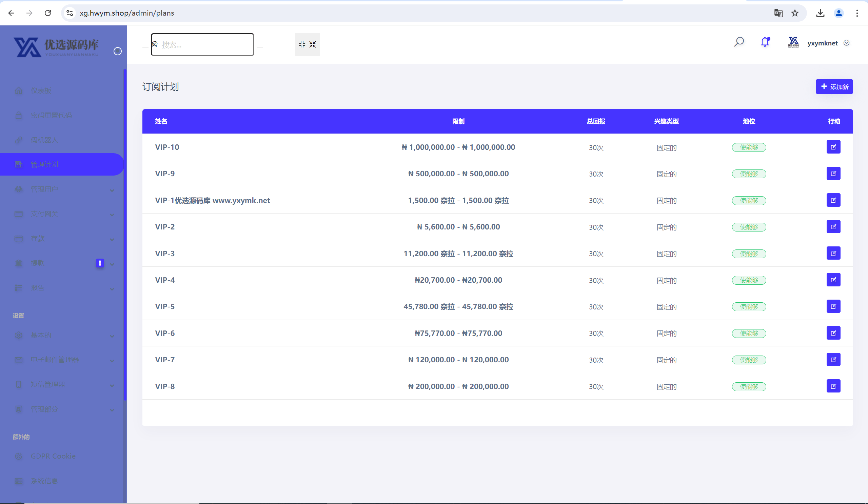
Task: Toggle the sidebar pin radio circle
Action: (x=117, y=51)
